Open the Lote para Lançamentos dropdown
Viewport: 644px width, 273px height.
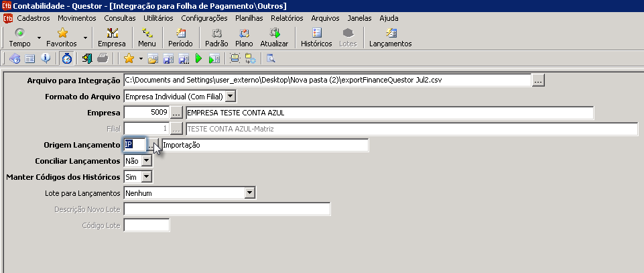[249, 193]
